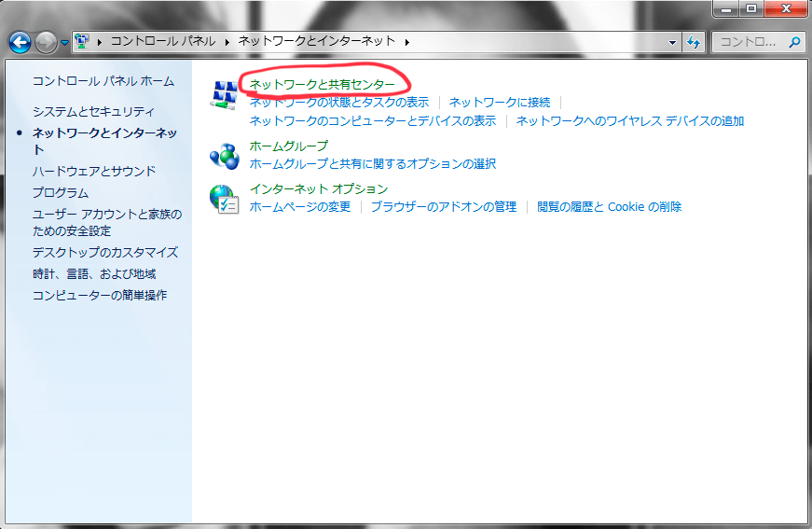Select ネットワークとインターネット in the sidebar
The height and width of the screenshot is (529, 812).
[x=105, y=141]
